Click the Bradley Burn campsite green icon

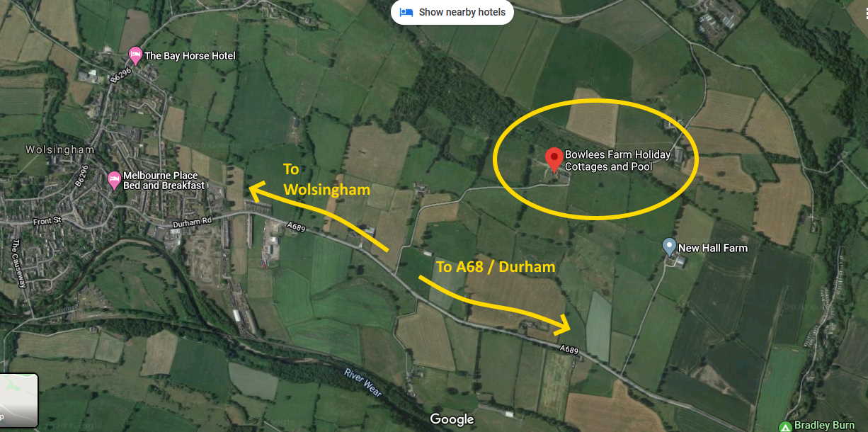pos(784,426)
